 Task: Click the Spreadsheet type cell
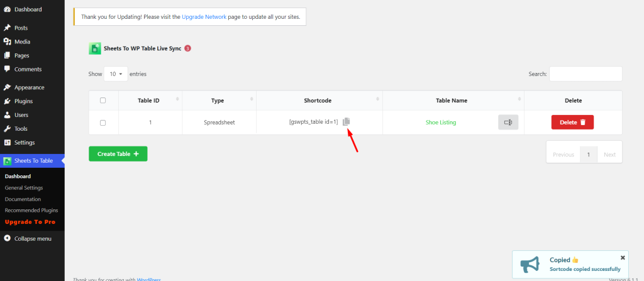tap(219, 123)
